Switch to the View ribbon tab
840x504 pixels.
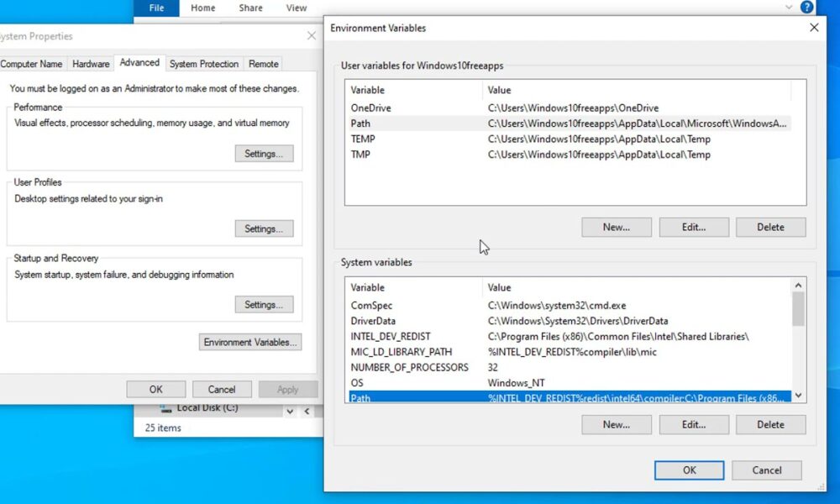pos(297,8)
